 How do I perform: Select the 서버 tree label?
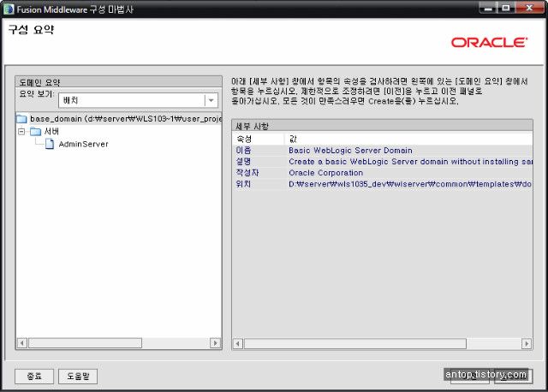click(x=51, y=131)
